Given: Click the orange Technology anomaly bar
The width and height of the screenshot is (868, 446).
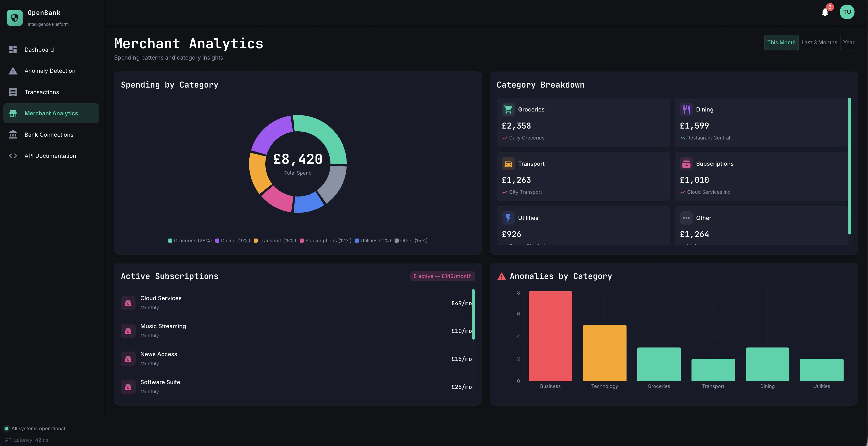Looking at the screenshot, I should 604,353.
